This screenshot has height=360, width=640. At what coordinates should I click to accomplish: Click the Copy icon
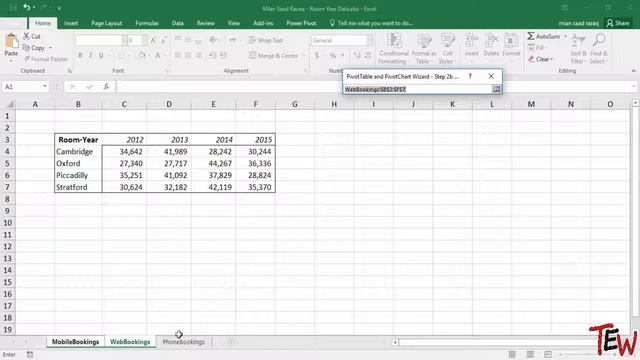[26, 48]
